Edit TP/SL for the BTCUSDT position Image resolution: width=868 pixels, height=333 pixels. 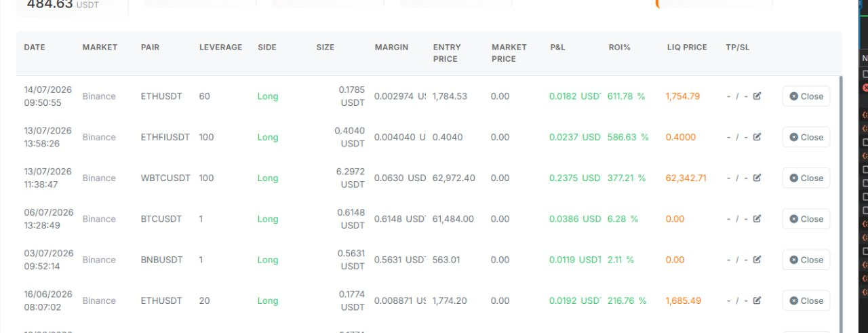click(x=757, y=218)
